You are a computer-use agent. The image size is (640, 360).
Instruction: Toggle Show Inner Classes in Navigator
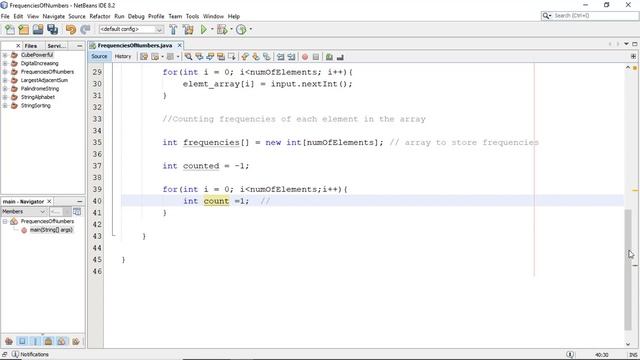click(62, 341)
